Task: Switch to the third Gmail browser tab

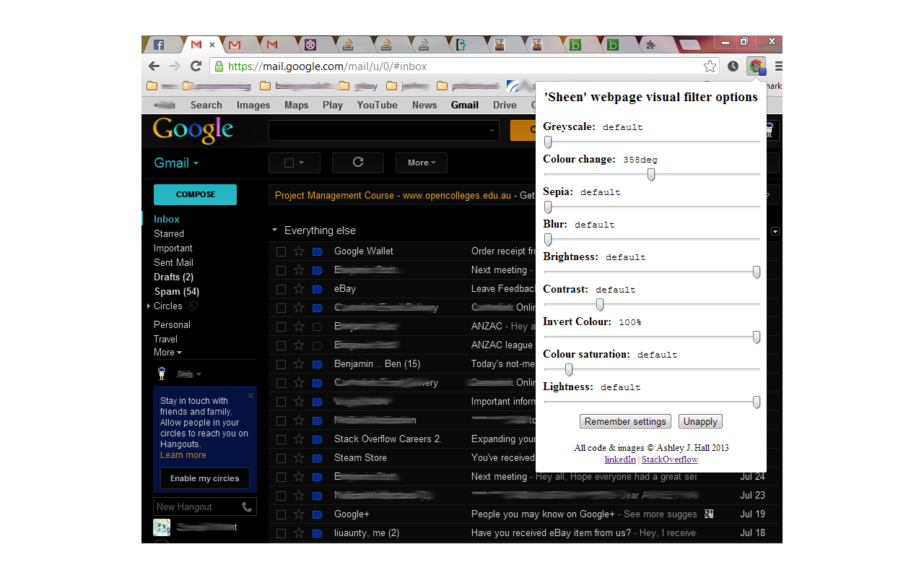Action: tap(272, 45)
